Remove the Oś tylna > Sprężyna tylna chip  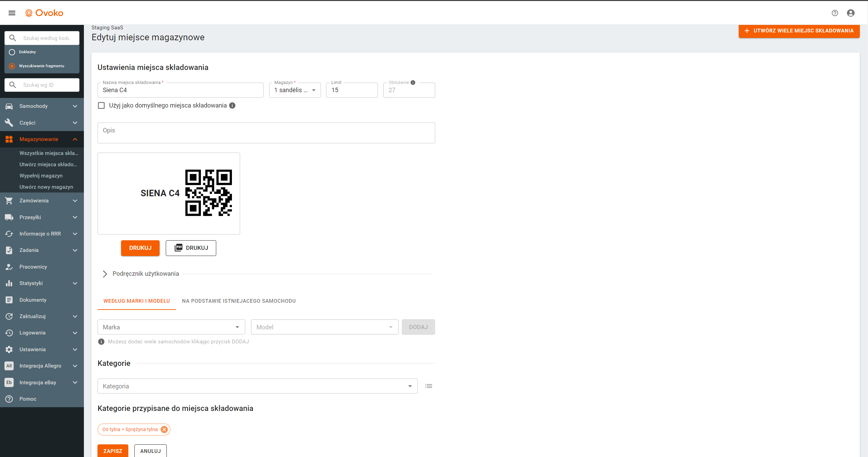[x=164, y=429]
